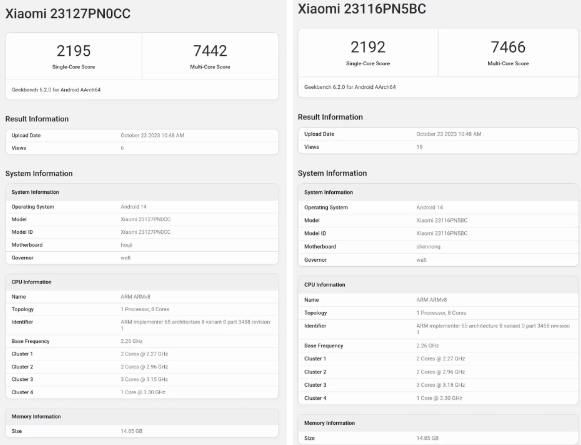Click Motherboard label in right panel

(x=320, y=247)
